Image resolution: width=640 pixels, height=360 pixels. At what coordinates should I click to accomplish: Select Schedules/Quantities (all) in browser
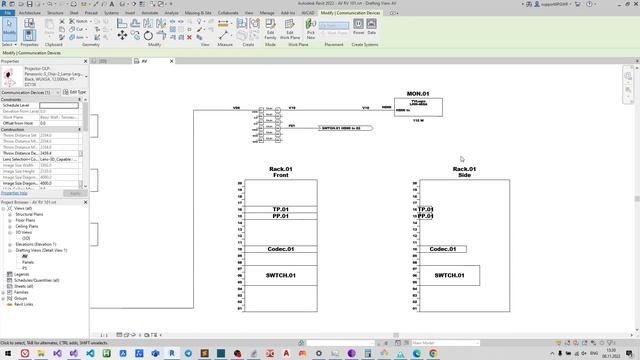37,280
